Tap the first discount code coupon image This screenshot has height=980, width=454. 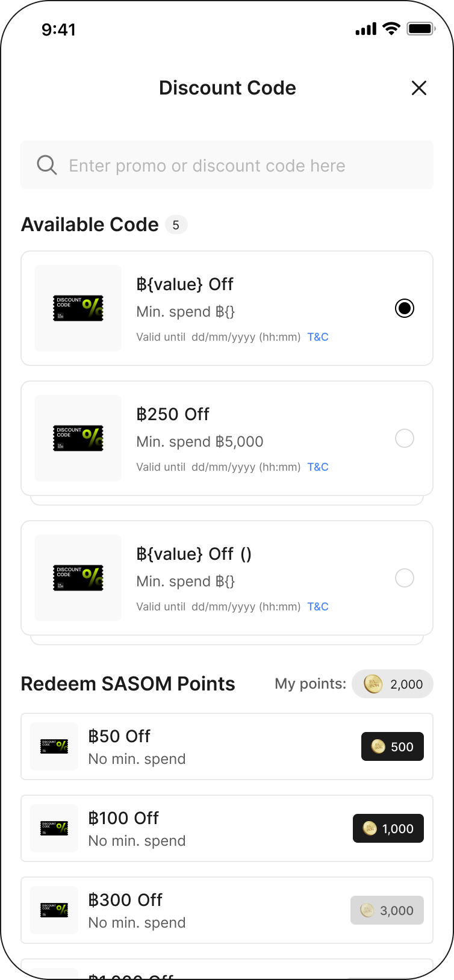[78, 308]
